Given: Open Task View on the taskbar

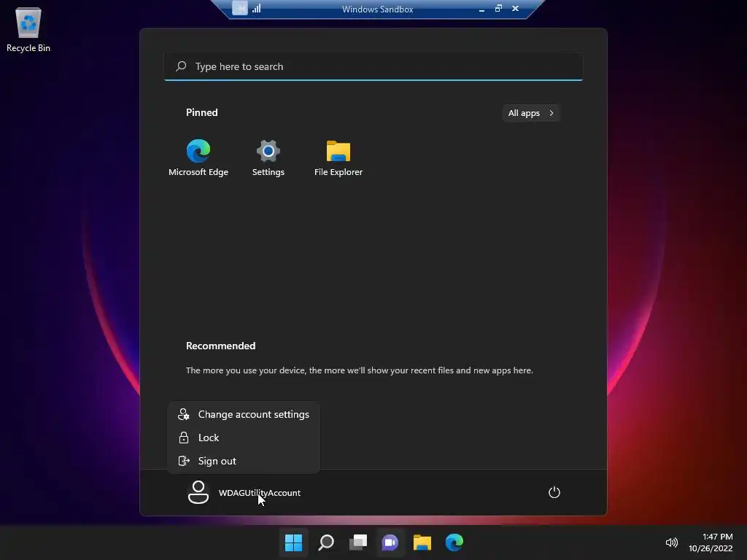Looking at the screenshot, I should click(x=357, y=542).
